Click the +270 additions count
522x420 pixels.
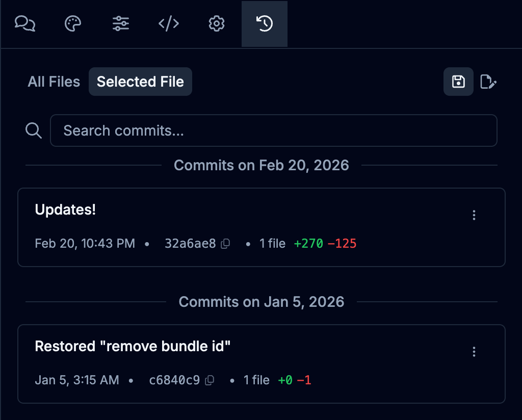tap(308, 244)
